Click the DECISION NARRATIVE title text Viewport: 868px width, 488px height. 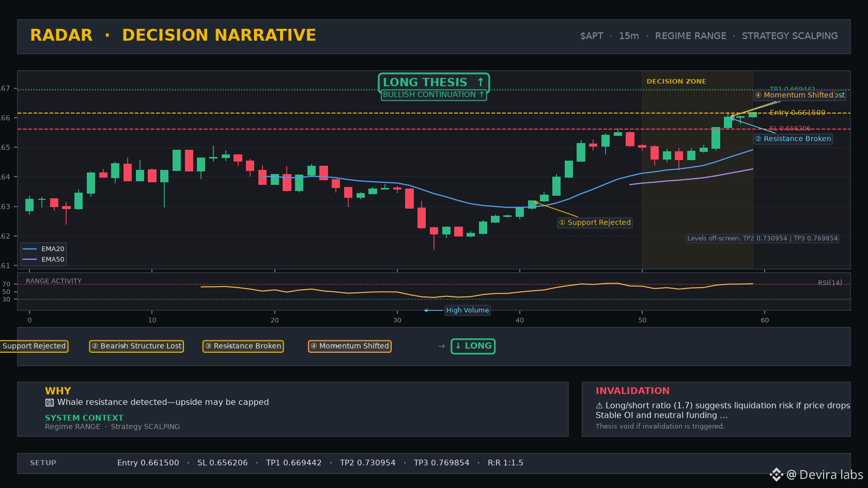click(219, 35)
